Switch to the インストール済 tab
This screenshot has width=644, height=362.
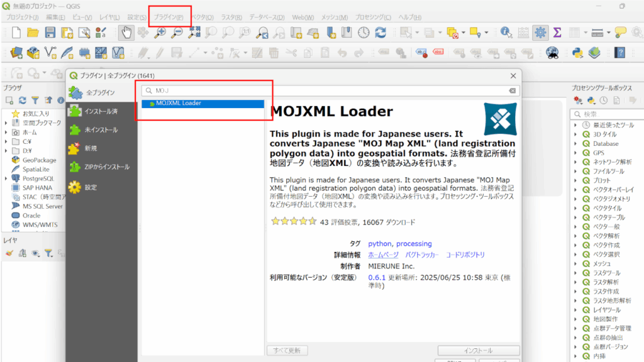[x=101, y=111]
